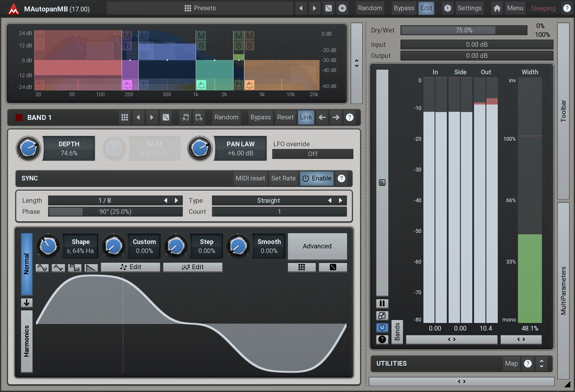Pause the level meters
The image size is (575, 392).
(382, 303)
